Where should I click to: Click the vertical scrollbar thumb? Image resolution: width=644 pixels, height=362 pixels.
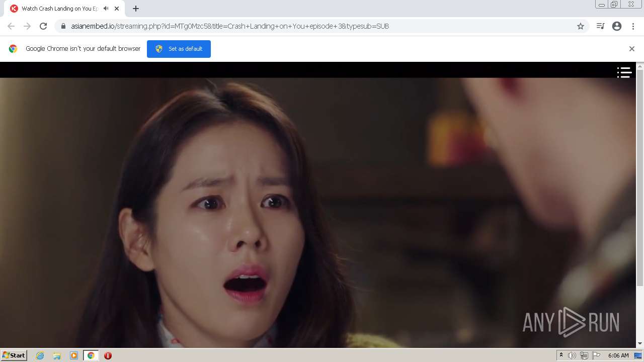[640, 178]
